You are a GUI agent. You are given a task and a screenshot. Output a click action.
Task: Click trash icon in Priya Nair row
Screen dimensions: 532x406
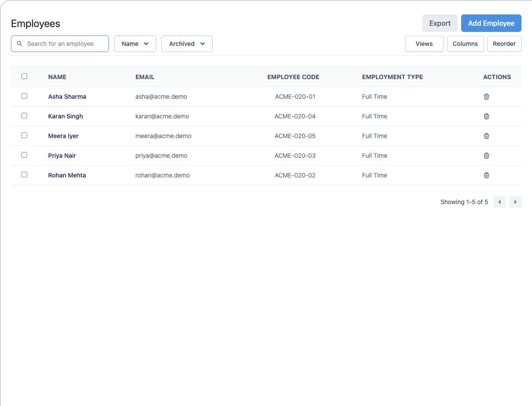486,156
